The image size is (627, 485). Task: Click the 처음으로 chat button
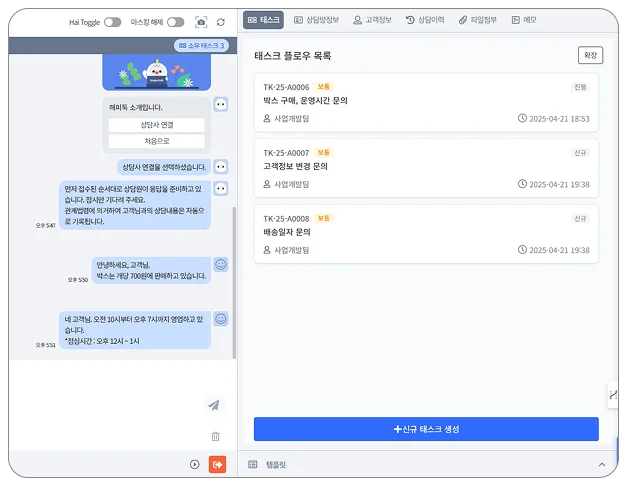tap(157, 141)
